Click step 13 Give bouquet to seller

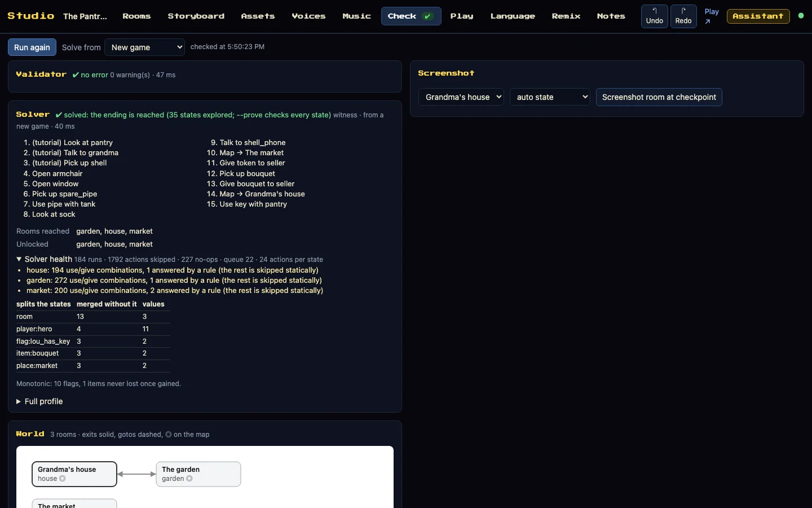(x=257, y=184)
